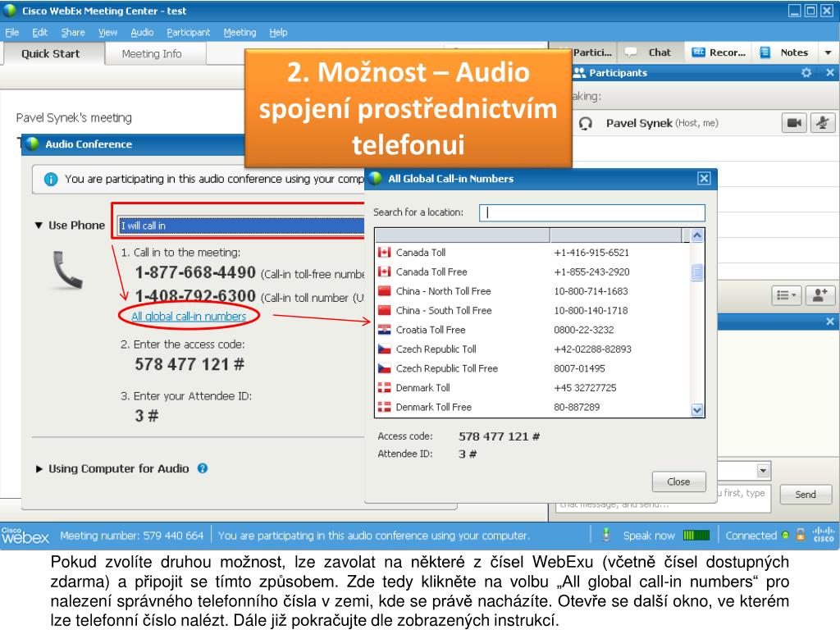The image size is (840, 630).
Task: Open the Participant menu
Action: tap(188, 32)
